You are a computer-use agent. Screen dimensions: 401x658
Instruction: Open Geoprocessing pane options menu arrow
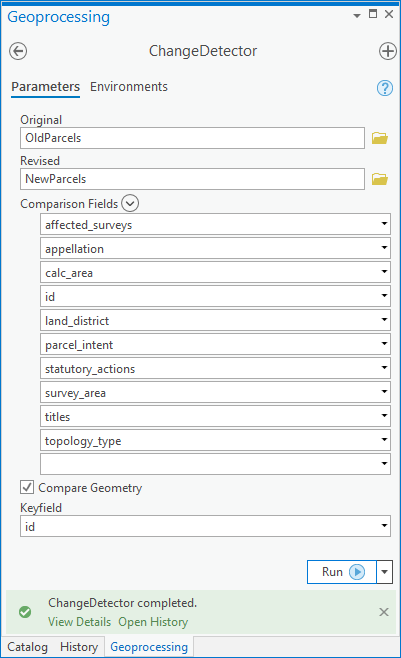[x=357, y=16]
